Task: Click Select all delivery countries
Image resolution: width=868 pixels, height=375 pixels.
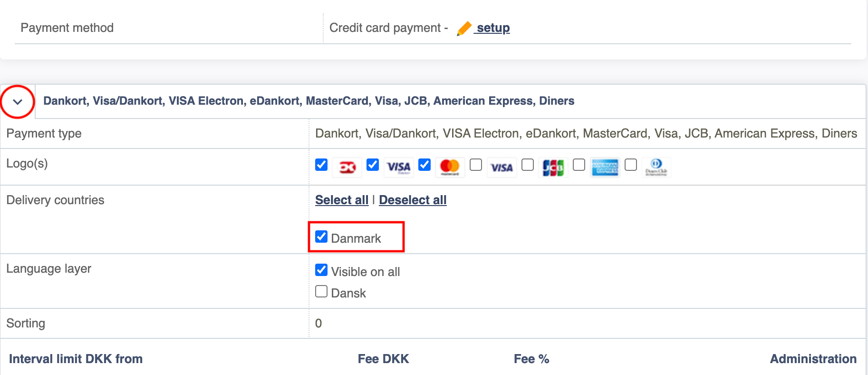Action: (342, 200)
